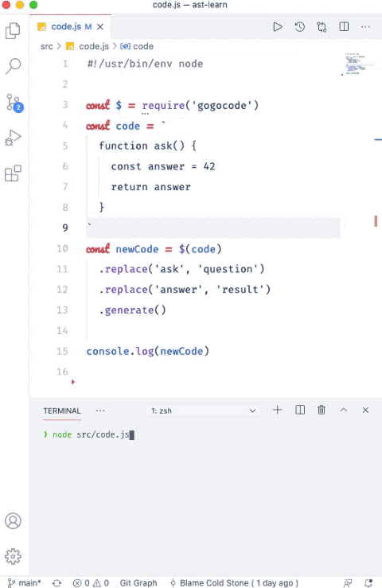Open panel views ellipsis next to TERMINAL
The width and height of the screenshot is (382, 588).
pos(100,411)
